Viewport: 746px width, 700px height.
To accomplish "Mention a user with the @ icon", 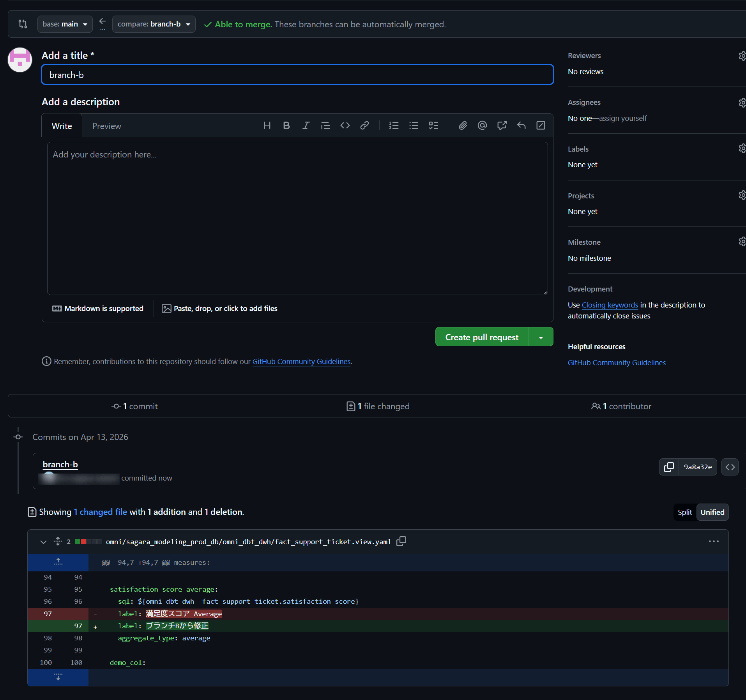I will tap(482, 126).
